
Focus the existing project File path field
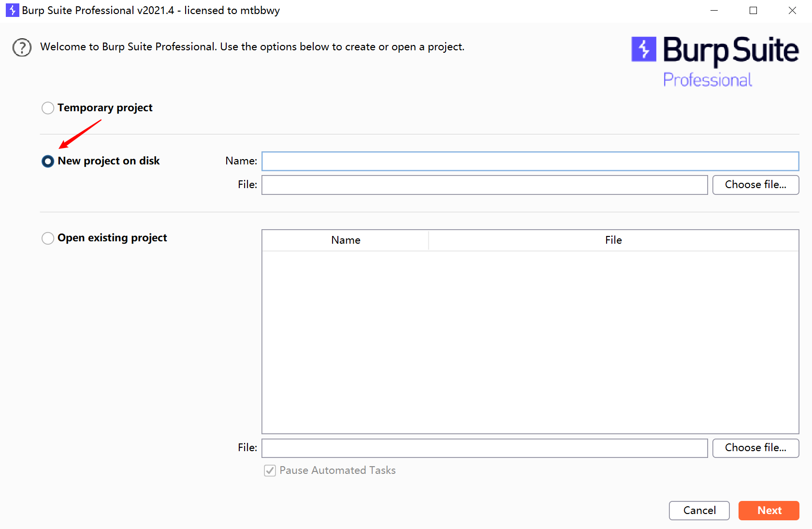[485, 448]
